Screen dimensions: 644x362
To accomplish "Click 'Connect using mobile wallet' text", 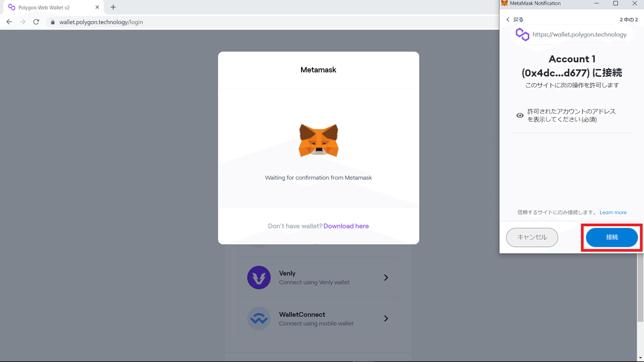I will pyautogui.click(x=316, y=323).
